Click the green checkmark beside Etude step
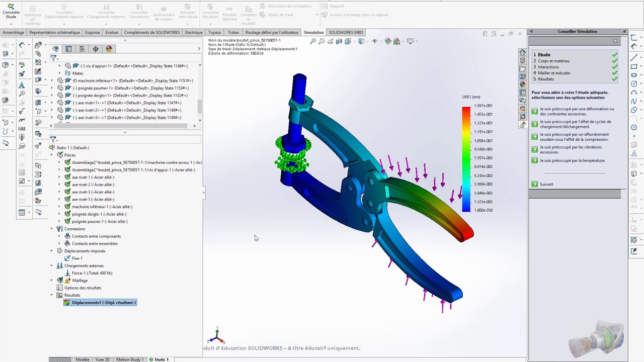This screenshot has height=362, width=644. pos(615,55)
